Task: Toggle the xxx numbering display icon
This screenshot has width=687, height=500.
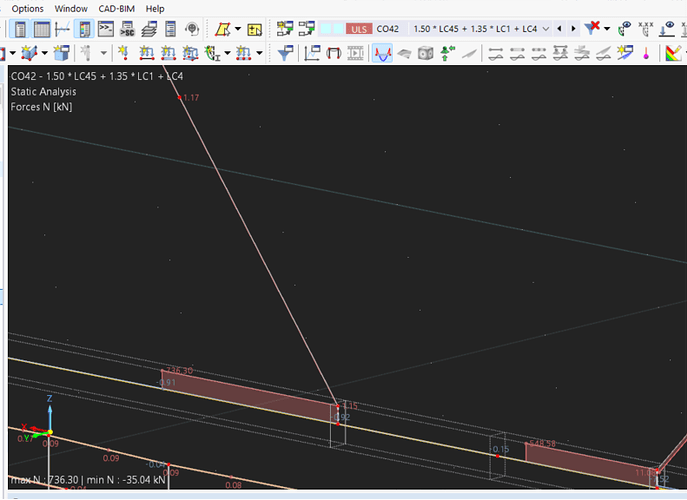Action: click(x=645, y=29)
